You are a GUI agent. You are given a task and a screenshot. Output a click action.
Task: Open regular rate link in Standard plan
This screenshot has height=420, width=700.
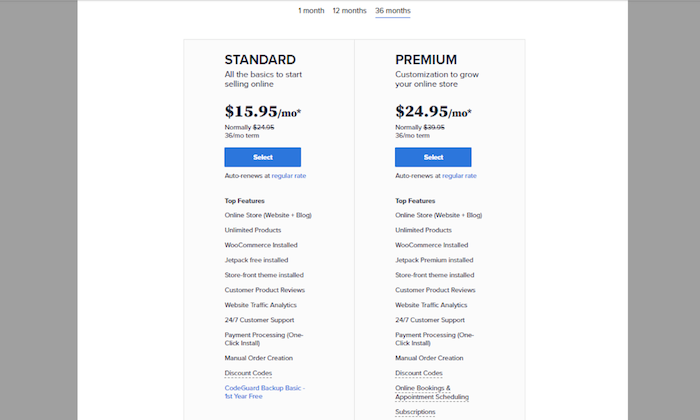coord(289,176)
